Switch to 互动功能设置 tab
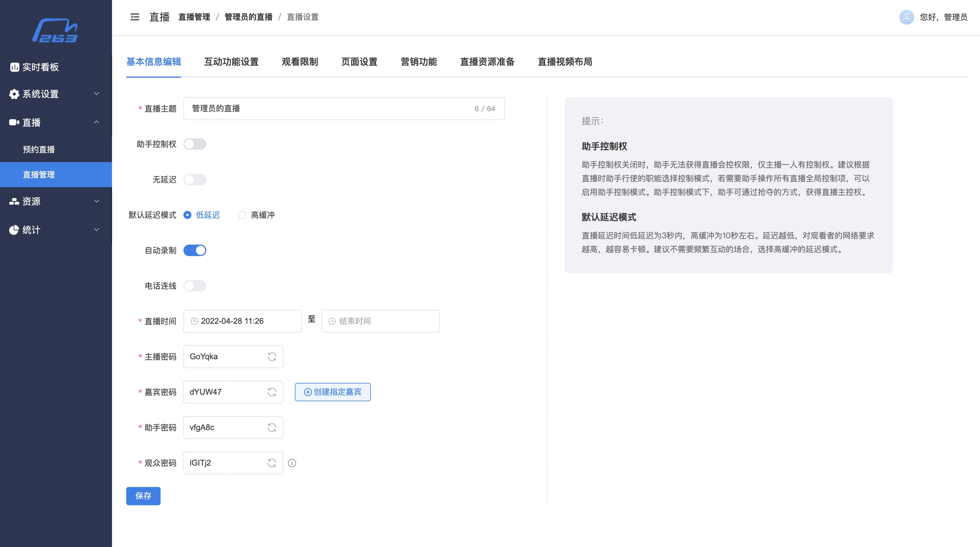980x547 pixels. [x=231, y=61]
